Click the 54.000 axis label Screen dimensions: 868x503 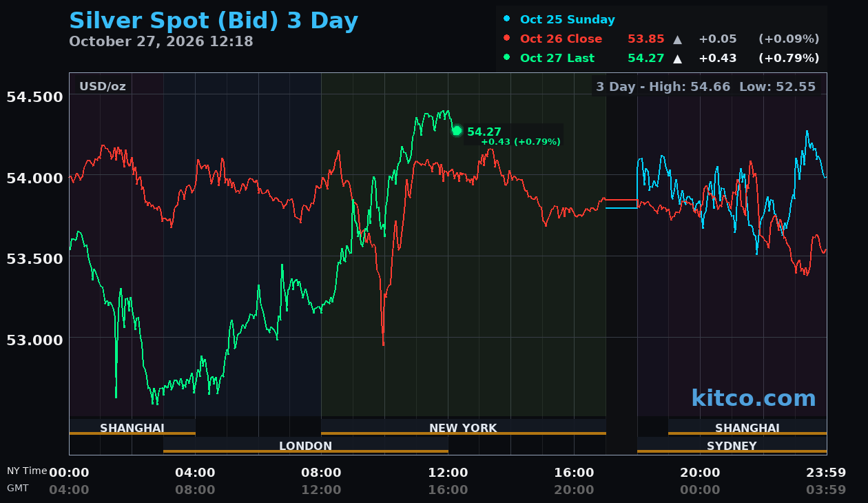34,178
